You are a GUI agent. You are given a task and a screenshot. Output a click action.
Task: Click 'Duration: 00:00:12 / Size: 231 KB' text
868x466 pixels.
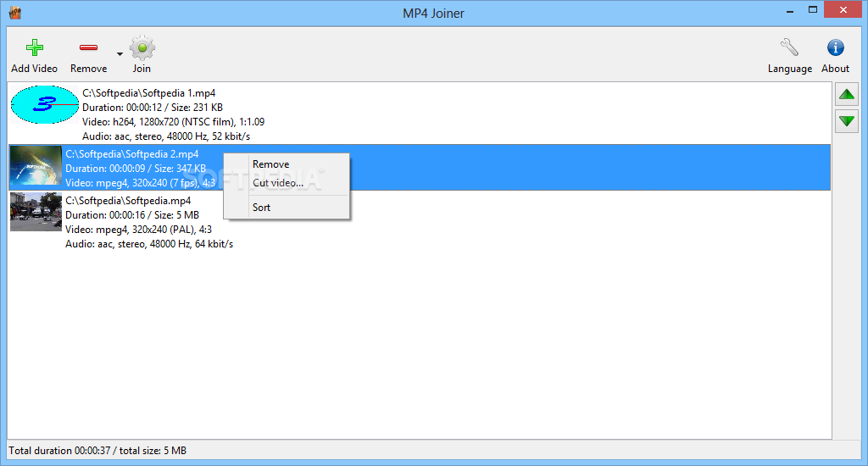click(x=153, y=108)
